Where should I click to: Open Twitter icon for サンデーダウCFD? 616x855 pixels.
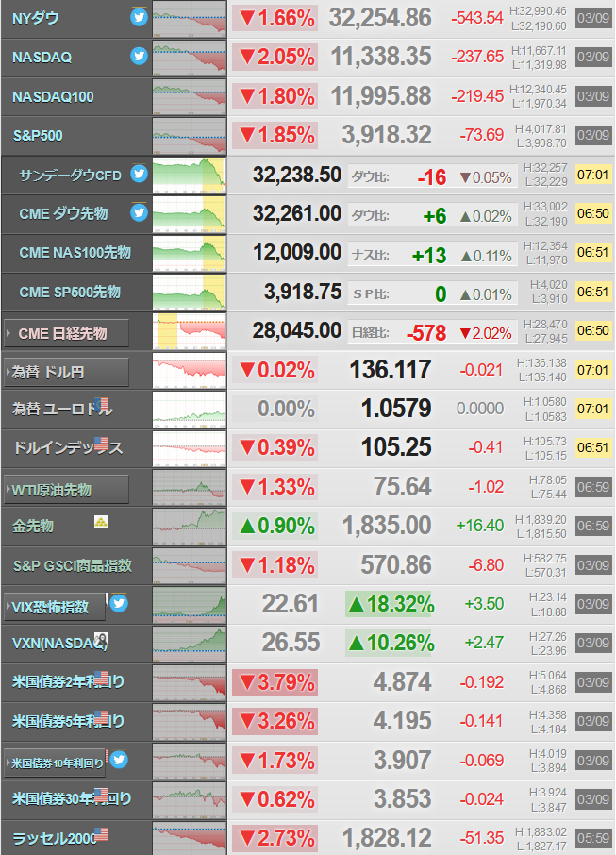139,174
